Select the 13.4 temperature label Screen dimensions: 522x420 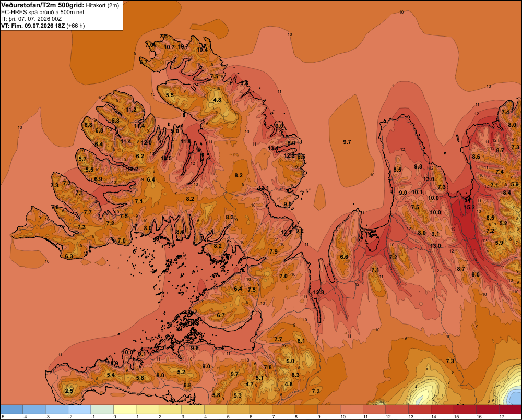coord(273,148)
